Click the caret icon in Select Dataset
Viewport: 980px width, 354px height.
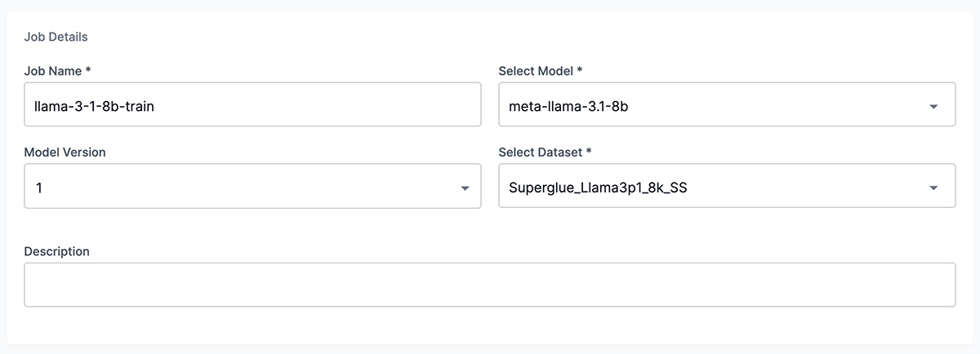click(933, 188)
